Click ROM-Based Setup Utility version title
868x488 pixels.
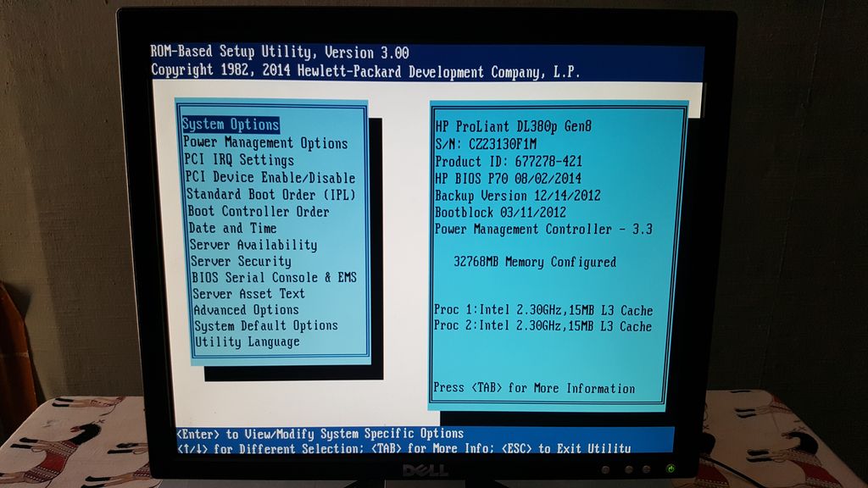click(280, 52)
